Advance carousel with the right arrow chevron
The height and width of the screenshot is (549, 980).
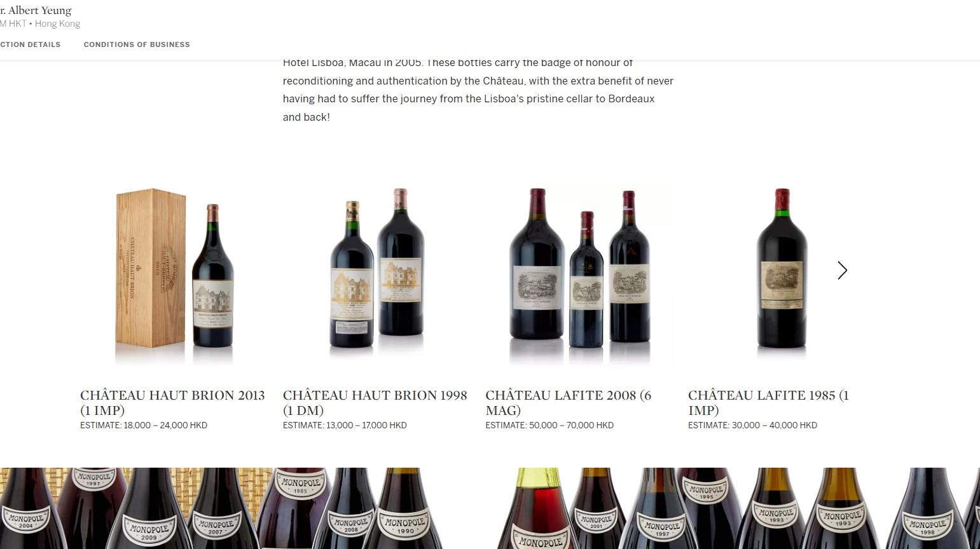(842, 271)
